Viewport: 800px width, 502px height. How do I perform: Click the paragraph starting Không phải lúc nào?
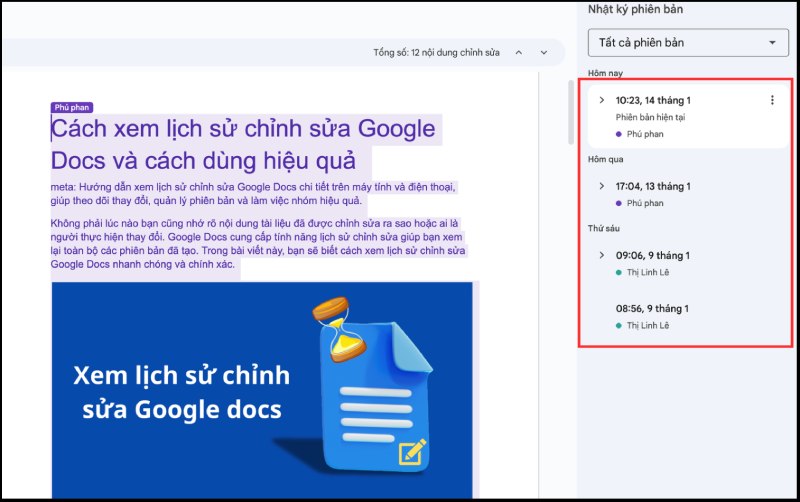258,244
